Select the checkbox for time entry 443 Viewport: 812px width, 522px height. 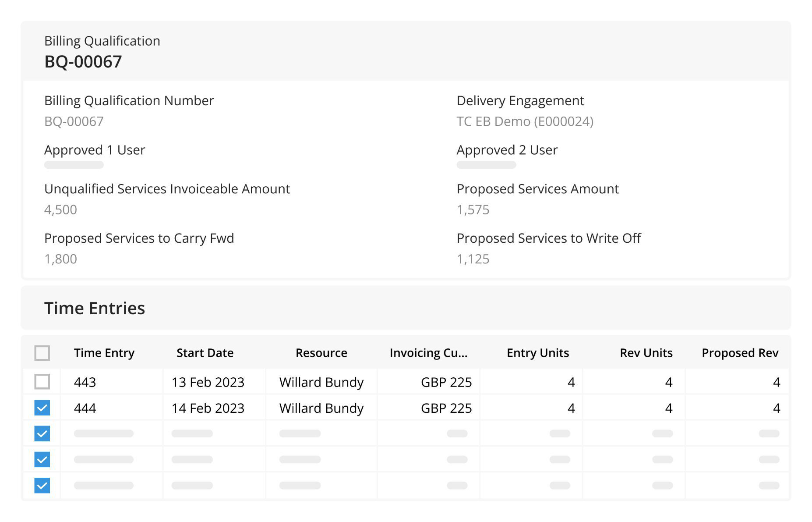(42, 382)
